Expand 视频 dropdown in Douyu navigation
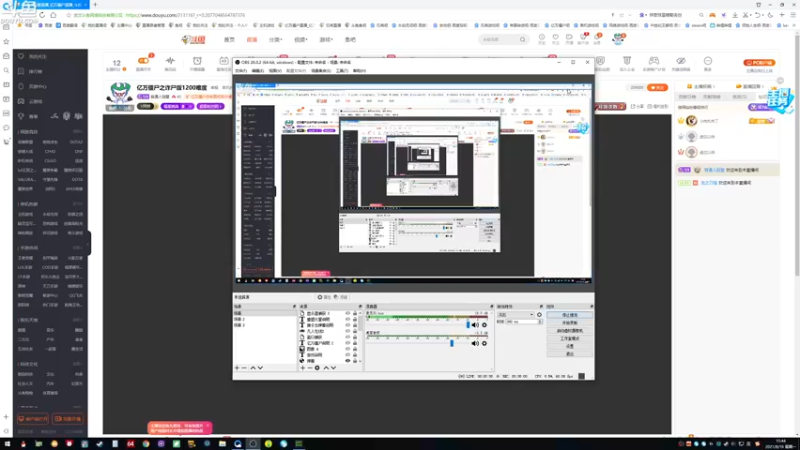Image resolution: width=800 pixels, height=450 pixels. click(301, 39)
